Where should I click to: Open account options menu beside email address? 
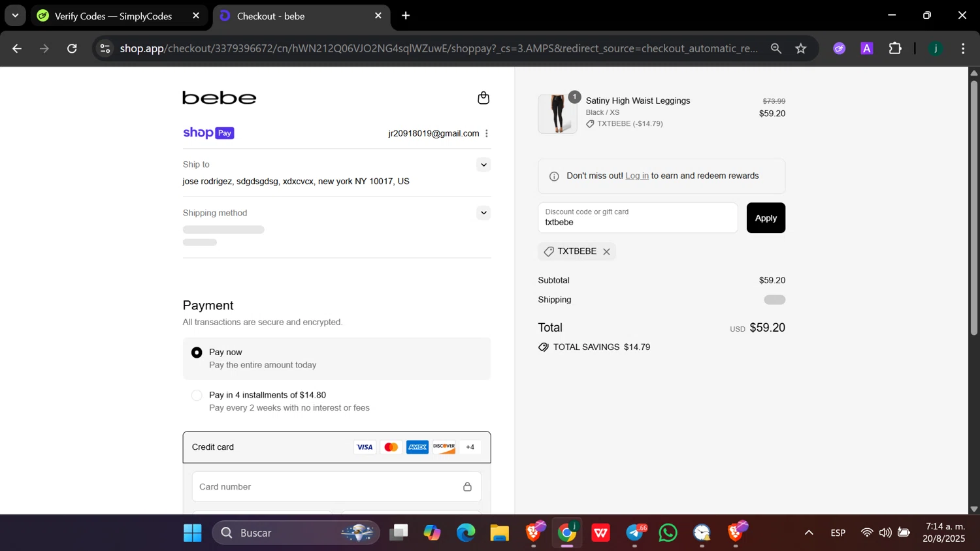click(487, 133)
